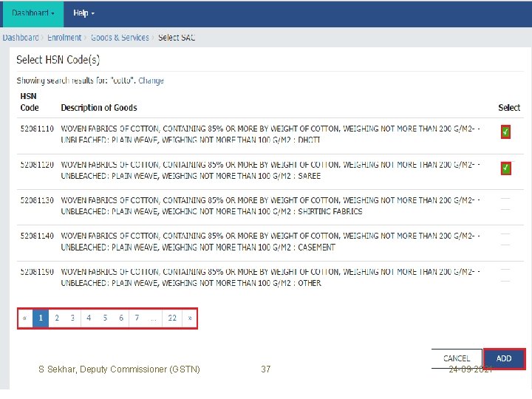The image size is (532, 399).
Task: Click the Change search term link
Action: point(151,81)
